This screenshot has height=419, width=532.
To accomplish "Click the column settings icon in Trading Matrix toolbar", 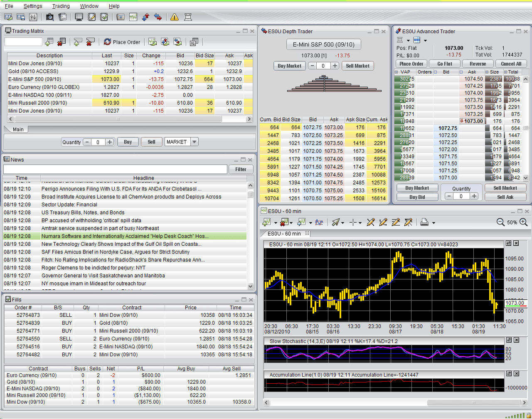I will tap(194, 42).
